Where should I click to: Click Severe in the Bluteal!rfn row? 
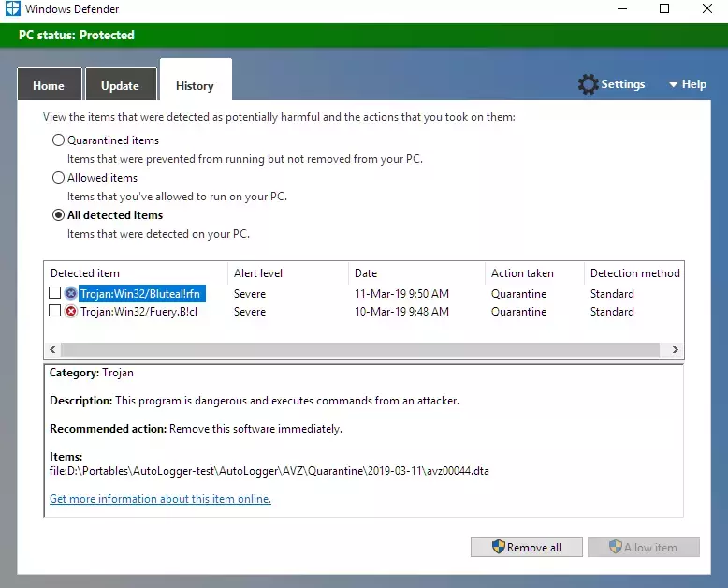[x=250, y=294]
